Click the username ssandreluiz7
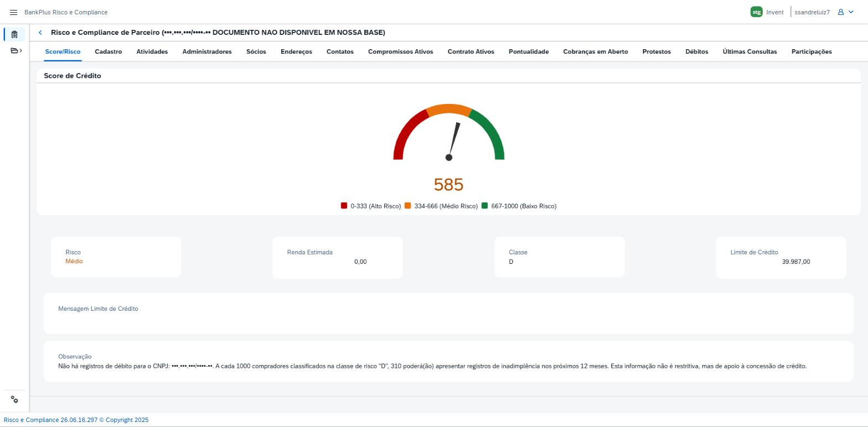Screen dimensions: 868x427 point(812,12)
